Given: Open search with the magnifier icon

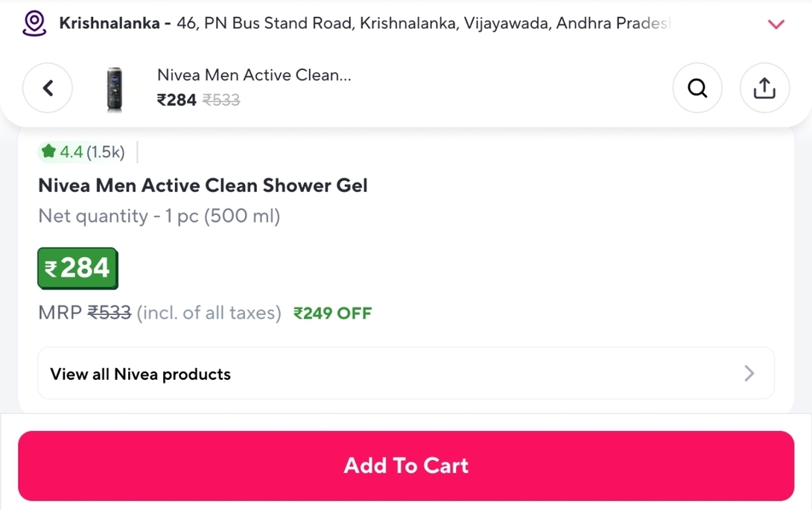Looking at the screenshot, I should point(697,88).
